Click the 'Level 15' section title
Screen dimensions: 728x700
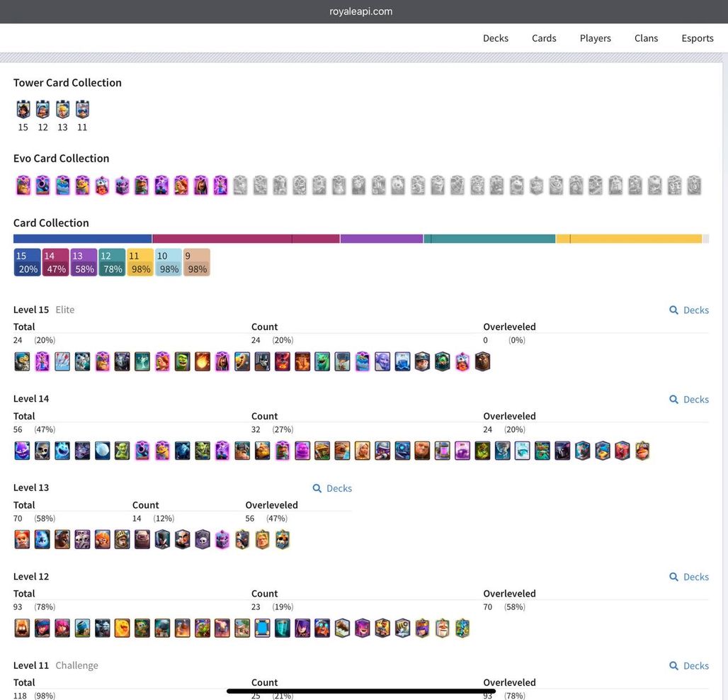(31, 310)
